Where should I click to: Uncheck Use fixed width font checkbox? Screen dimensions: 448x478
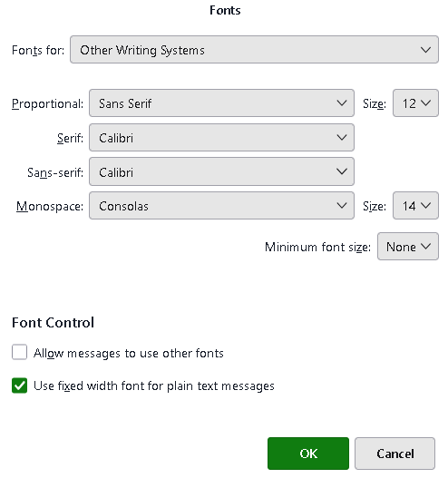pyautogui.click(x=20, y=385)
